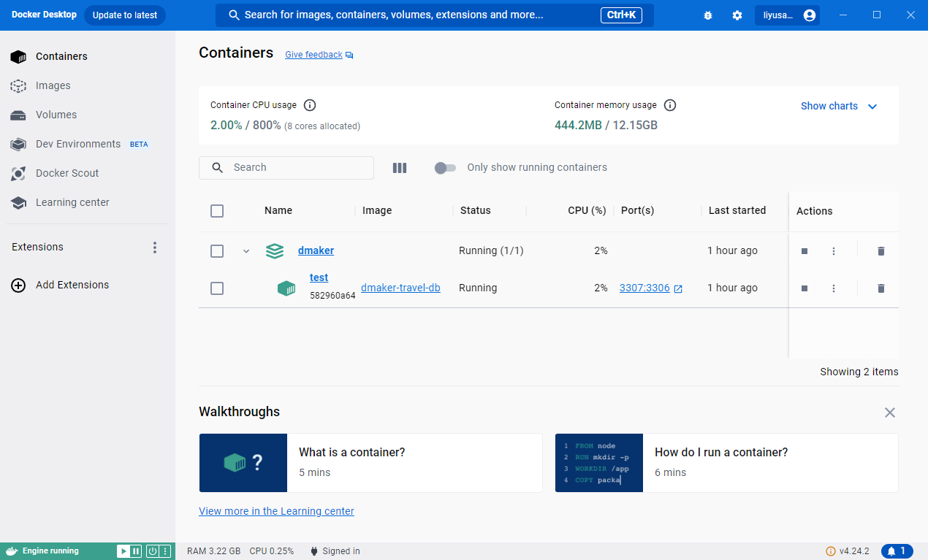Check the select-all header checkbox
Viewport: 928px width, 560px height.
(217, 211)
